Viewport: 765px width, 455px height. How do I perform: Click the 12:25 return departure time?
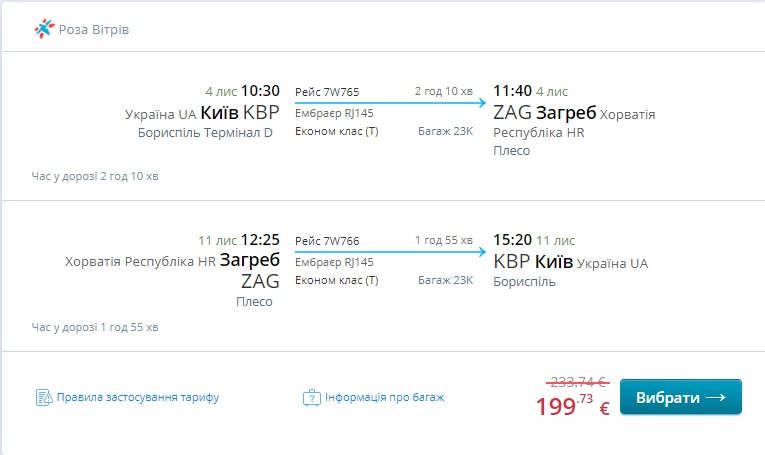click(x=260, y=240)
